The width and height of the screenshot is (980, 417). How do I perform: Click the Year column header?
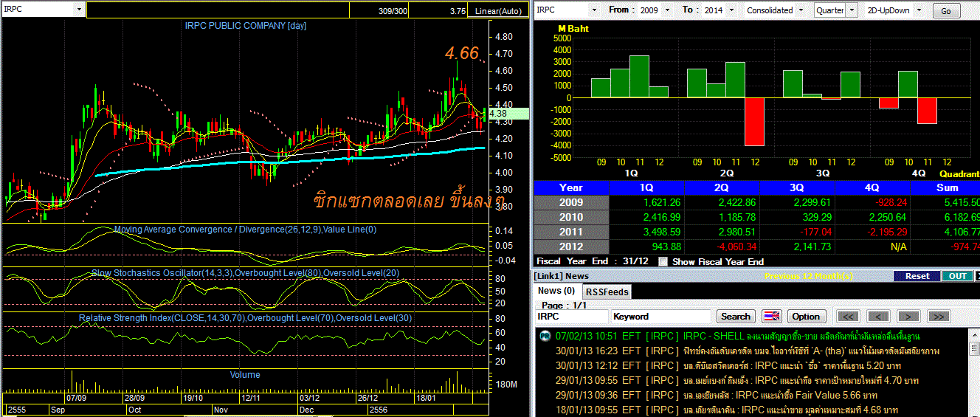pyautogui.click(x=571, y=187)
